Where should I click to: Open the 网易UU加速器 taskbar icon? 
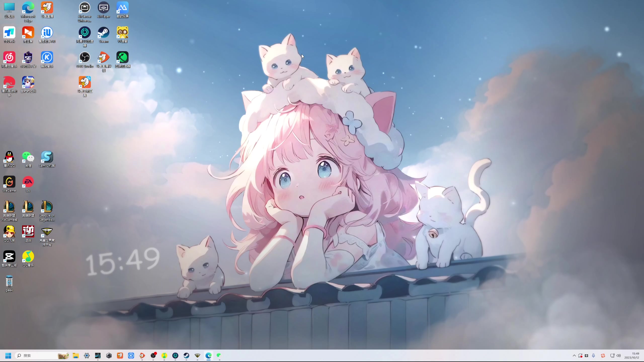[175, 355]
